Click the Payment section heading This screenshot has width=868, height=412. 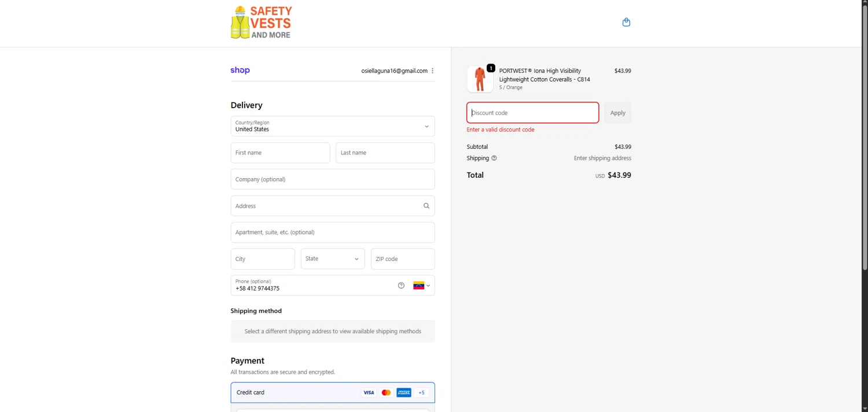(247, 360)
